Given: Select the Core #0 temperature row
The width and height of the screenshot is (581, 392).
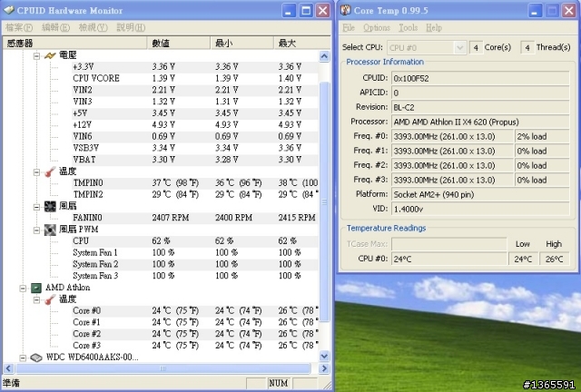Looking at the screenshot, I should tap(195, 311).
